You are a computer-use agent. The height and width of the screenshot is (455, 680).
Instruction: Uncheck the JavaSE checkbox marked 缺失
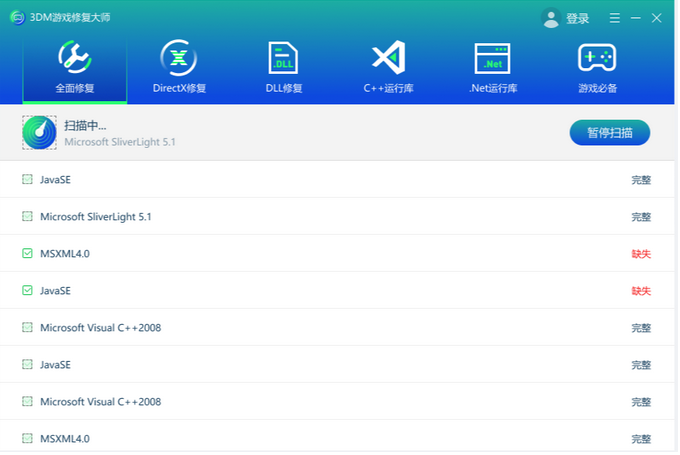point(27,291)
